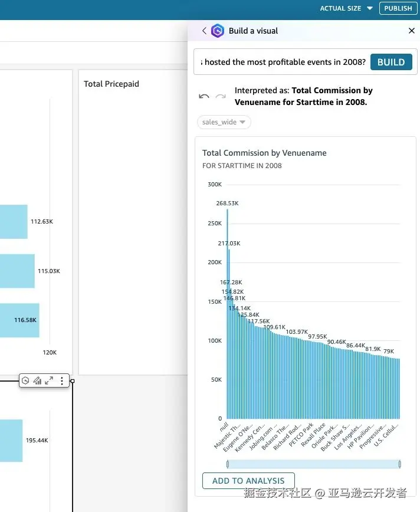Click the PUBLISH button

(x=398, y=8)
